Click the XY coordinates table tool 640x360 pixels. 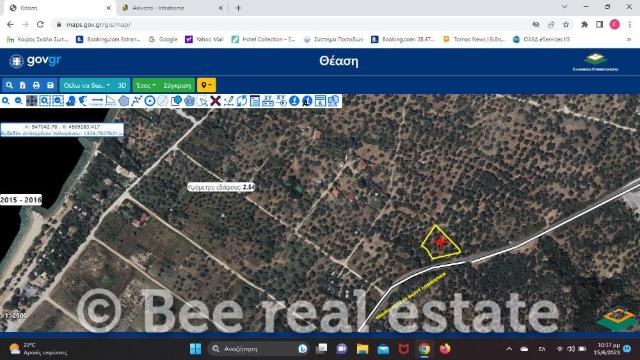click(268, 101)
